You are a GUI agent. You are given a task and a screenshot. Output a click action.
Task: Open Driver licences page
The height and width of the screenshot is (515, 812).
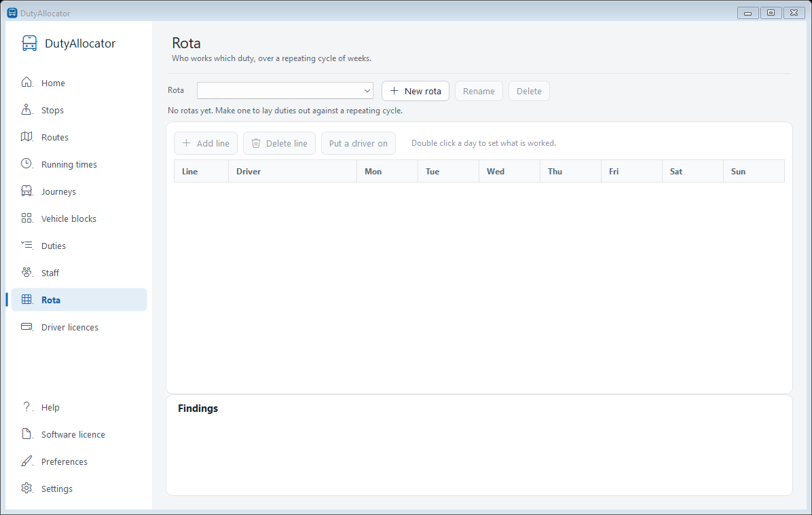pos(79,327)
